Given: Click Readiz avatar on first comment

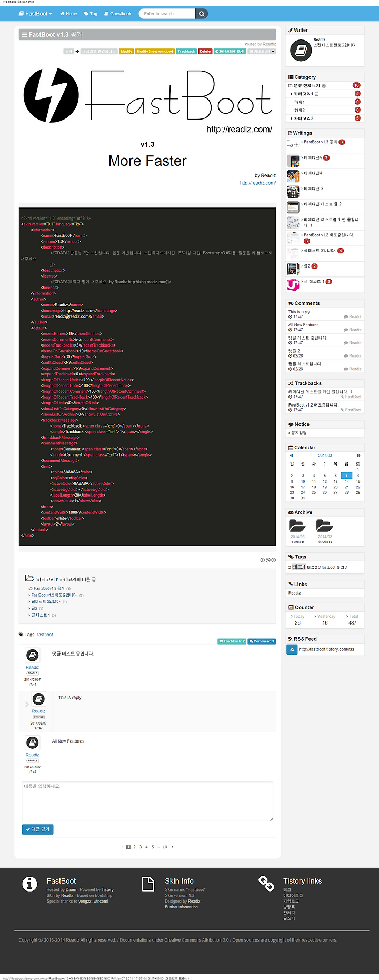Looking at the screenshot, I should pyautogui.click(x=33, y=655).
